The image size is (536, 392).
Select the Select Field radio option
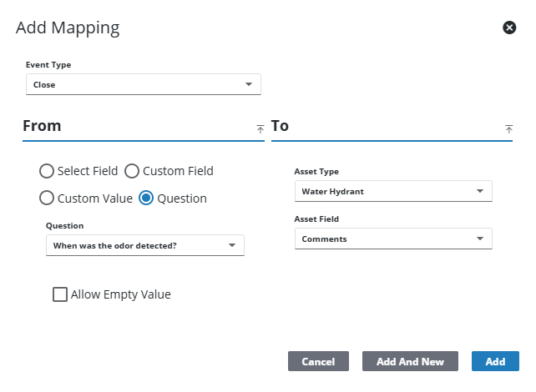pyautogui.click(x=48, y=171)
